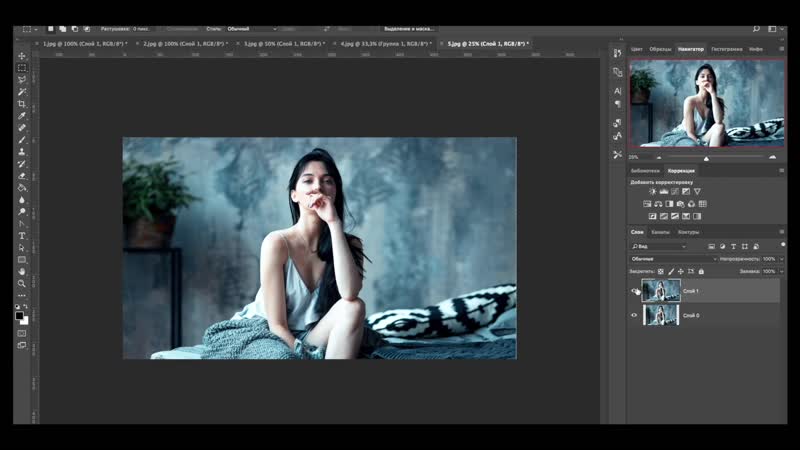Select the Zoom tool in toolbar
Viewport: 800px width, 450px height.
21,284
